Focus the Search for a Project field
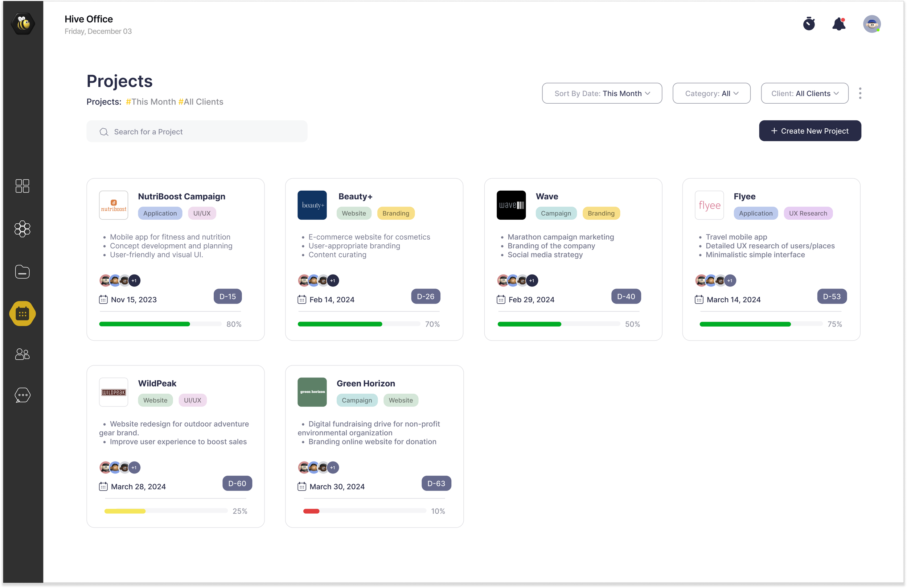 pyautogui.click(x=197, y=132)
